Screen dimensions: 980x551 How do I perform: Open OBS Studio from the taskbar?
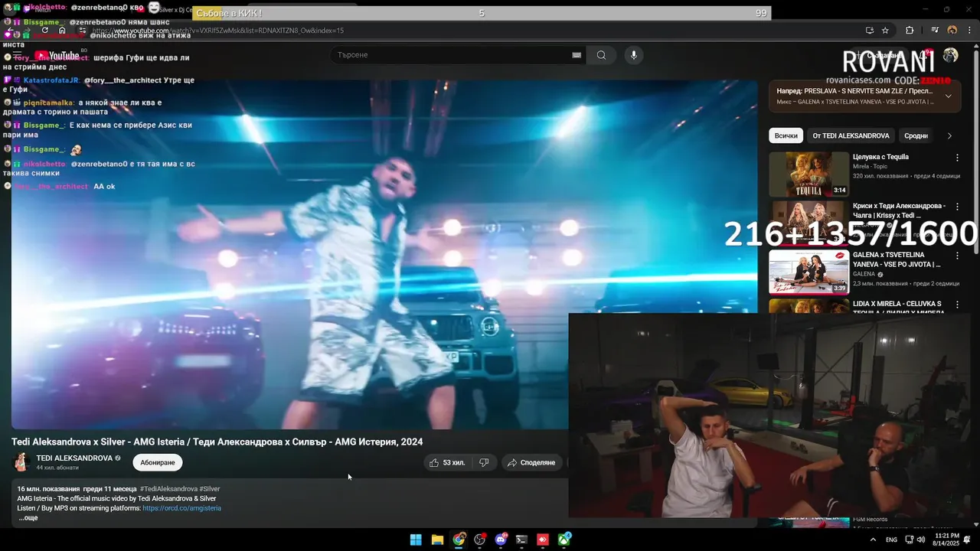point(480,540)
